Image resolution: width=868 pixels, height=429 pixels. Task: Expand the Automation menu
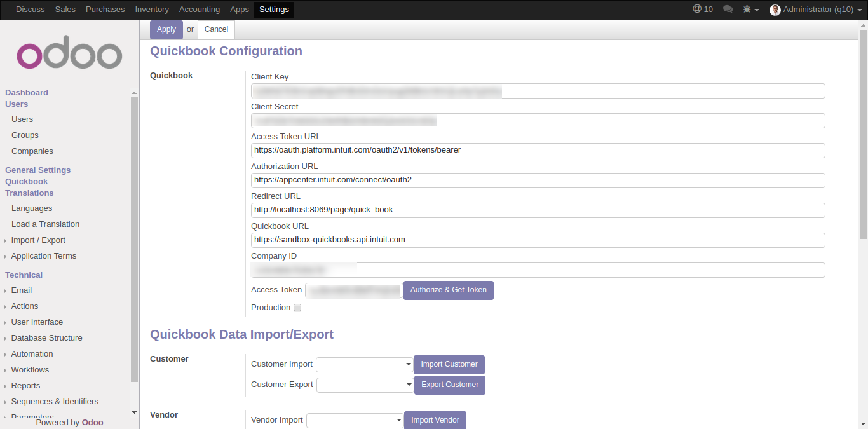pos(32,354)
